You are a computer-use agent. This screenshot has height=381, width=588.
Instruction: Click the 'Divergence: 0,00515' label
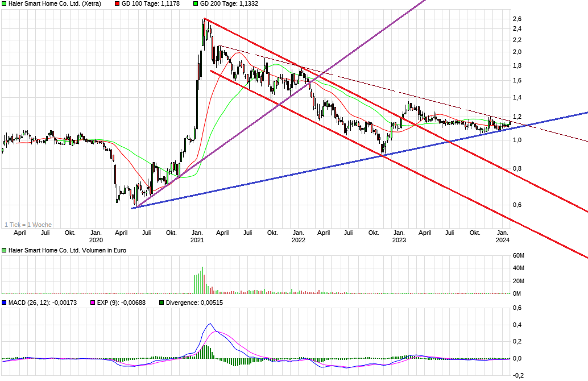click(x=194, y=303)
